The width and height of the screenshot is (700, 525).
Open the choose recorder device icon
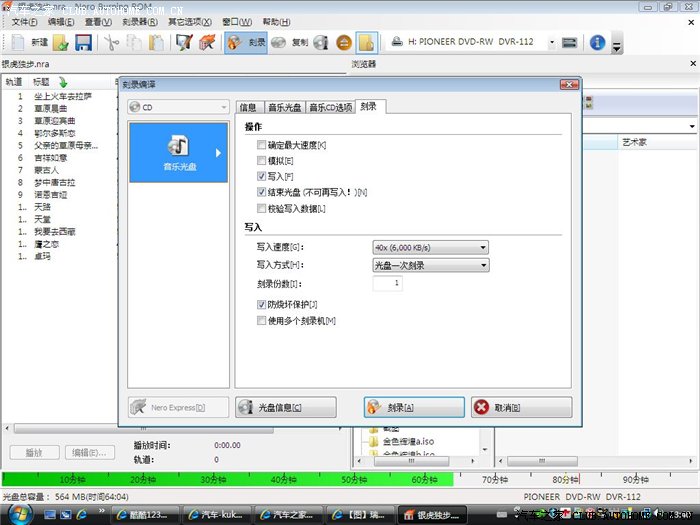click(x=570, y=43)
